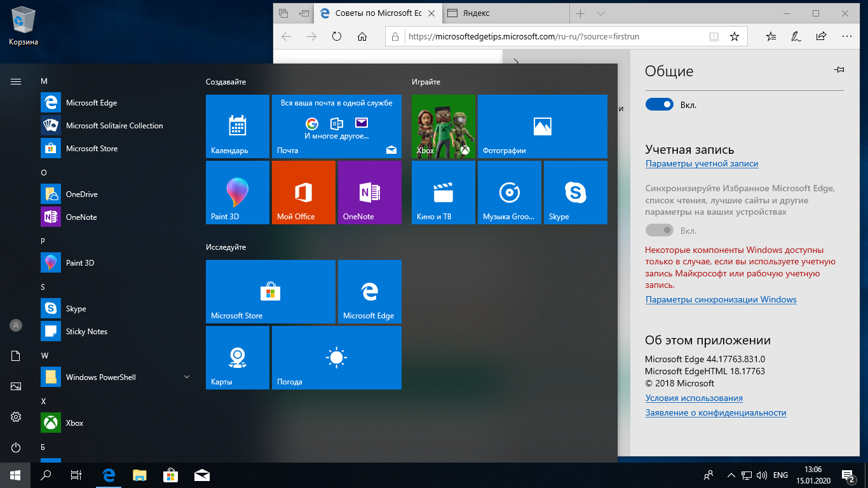Open a new tab in Edge

[x=580, y=13]
